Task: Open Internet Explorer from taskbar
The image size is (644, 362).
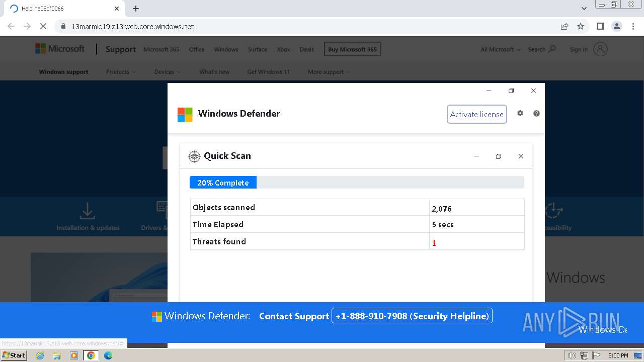Action: 40,355
